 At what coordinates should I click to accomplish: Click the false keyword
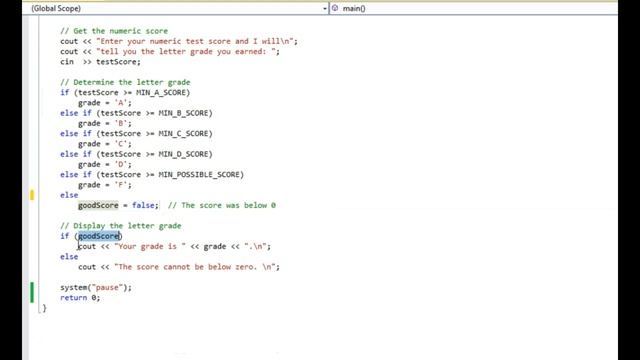click(x=143, y=205)
